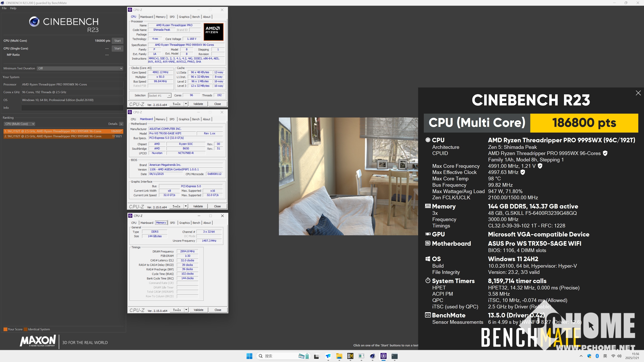
Task: Click the Maxon logo
Action: click(38, 341)
